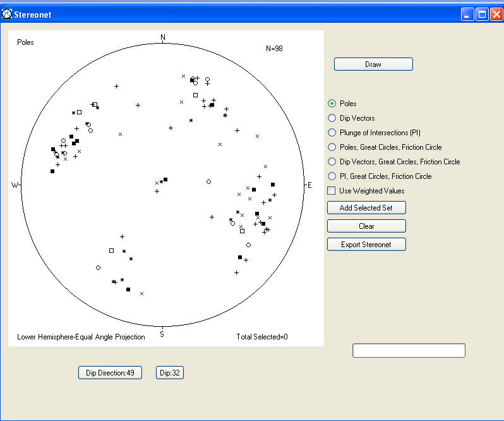This screenshot has width=504, height=421.
Task: Select Plunge of Intersections (PI) option
Action: (332, 133)
